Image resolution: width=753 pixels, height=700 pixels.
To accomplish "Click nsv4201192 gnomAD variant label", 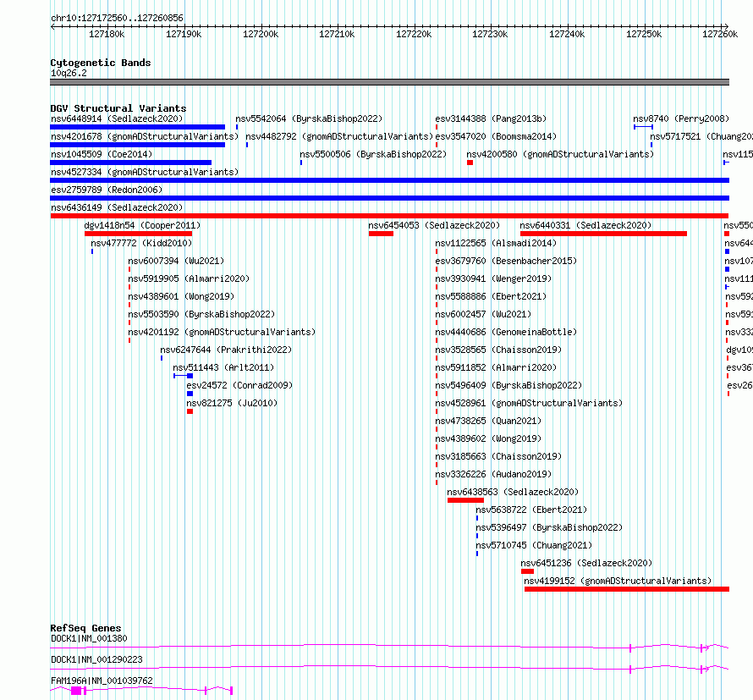I will [222, 332].
